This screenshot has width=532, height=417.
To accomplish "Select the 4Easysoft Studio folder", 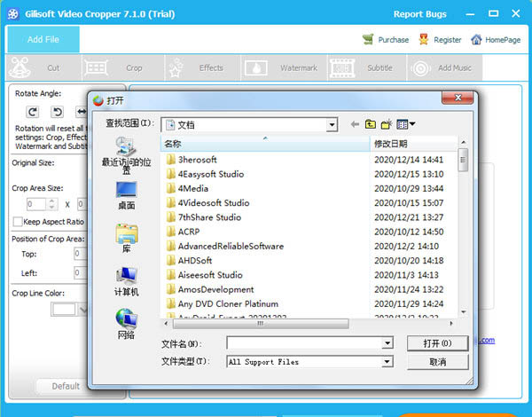I will pos(205,174).
